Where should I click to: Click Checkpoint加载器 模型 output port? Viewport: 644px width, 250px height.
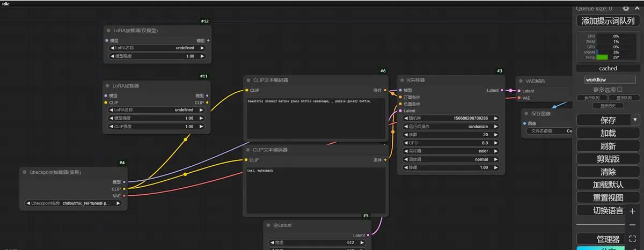click(125, 182)
